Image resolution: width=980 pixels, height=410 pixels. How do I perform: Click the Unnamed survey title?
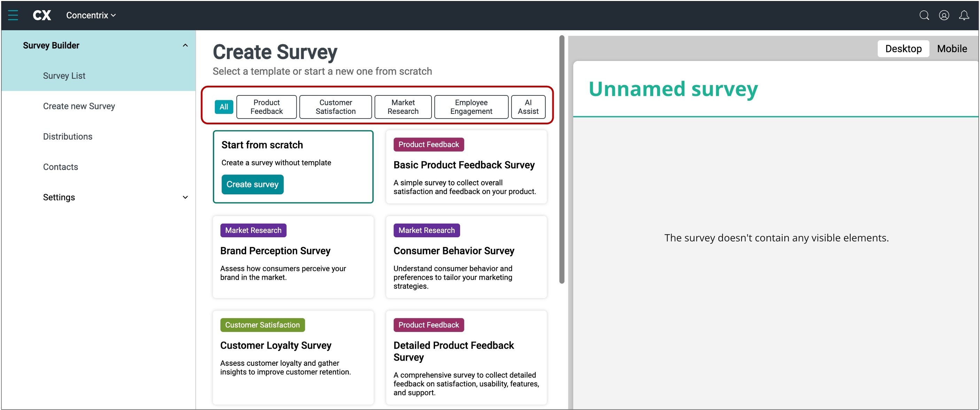673,89
